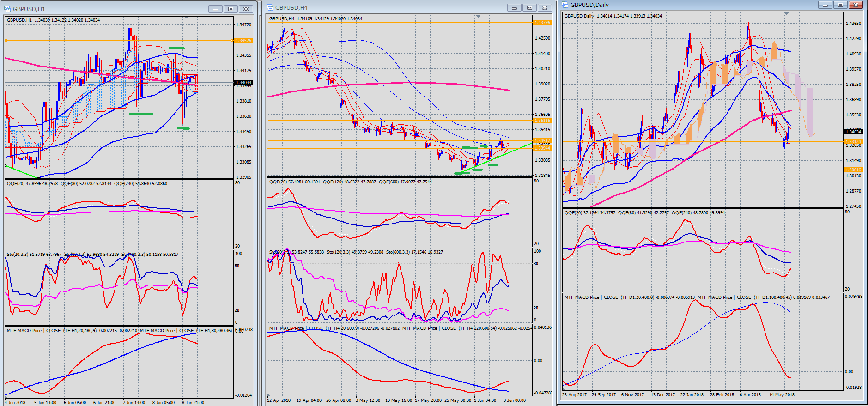Click the chart shift triangle in Daily chart
This screenshot has width=868, height=406.
(x=786, y=14)
